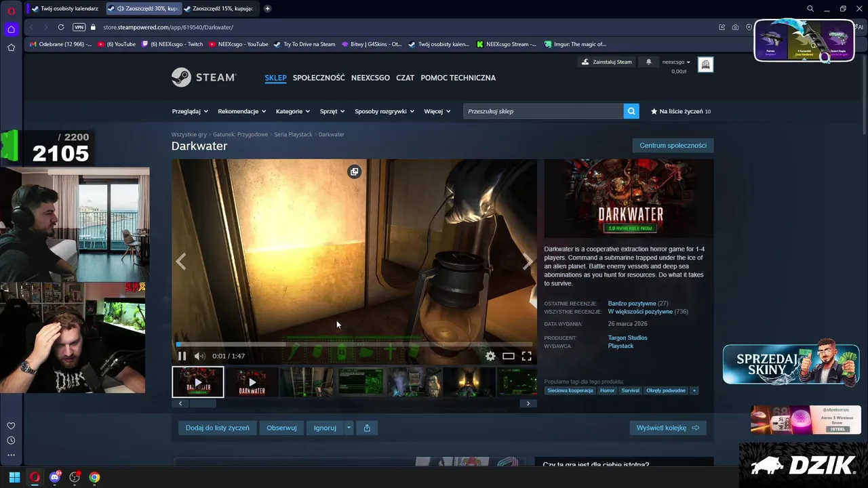Click thumbnail strip scrollbar handle

[202, 403]
